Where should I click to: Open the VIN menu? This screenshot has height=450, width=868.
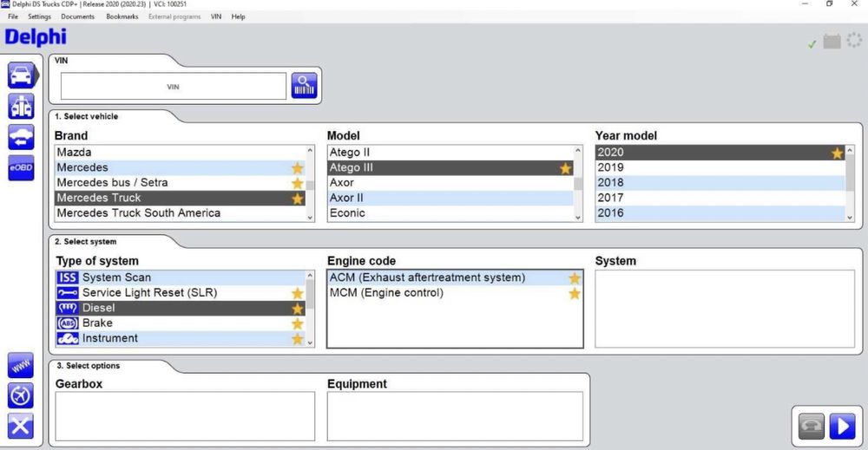coord(216,16)
